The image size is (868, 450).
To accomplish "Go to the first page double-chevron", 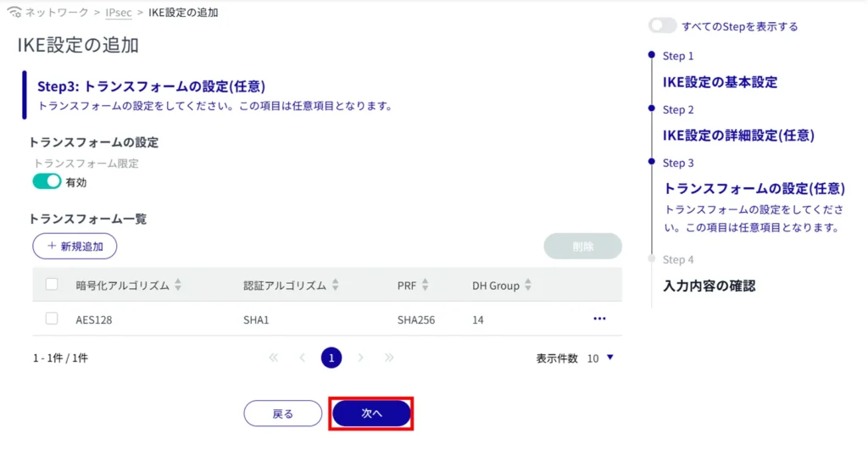I will (273, 358).
